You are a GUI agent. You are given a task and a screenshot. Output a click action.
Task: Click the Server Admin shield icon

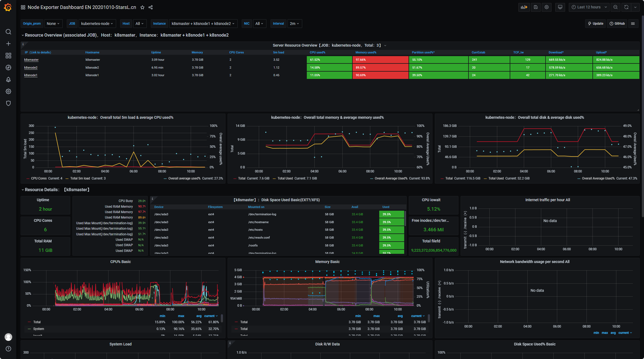coord(8,103)
